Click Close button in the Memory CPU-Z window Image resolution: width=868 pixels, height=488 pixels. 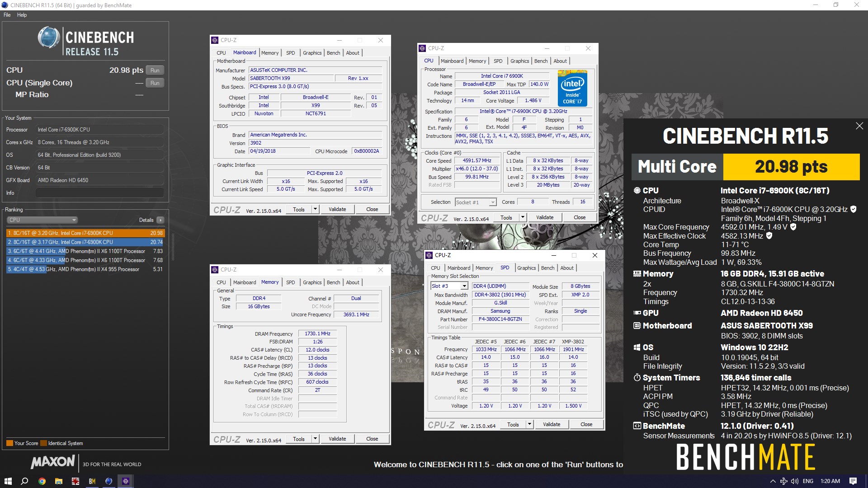coord(372,439)
